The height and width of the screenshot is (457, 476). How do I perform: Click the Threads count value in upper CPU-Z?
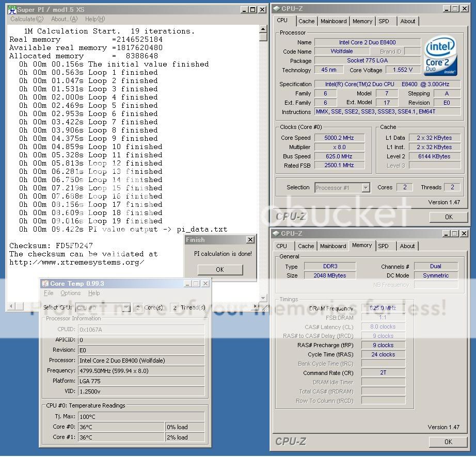click(452, 187)
